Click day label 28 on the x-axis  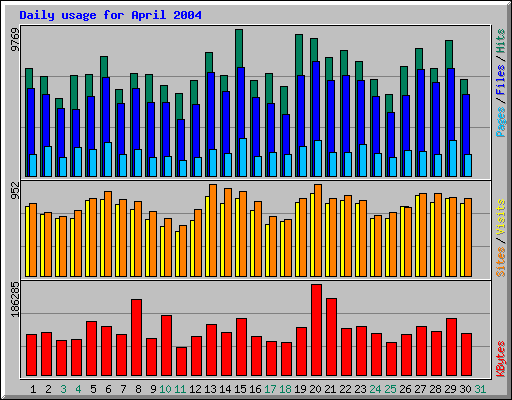click(x=435, y=389)
